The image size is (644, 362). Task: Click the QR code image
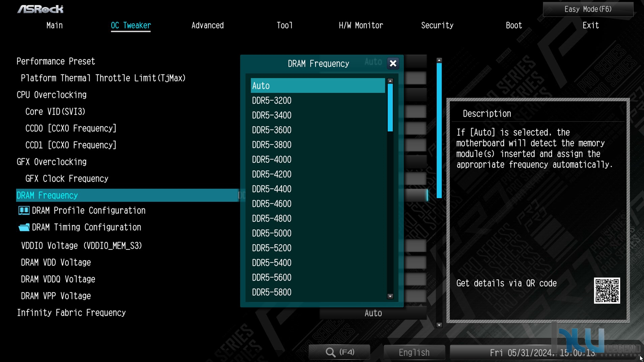coord(607,291)
